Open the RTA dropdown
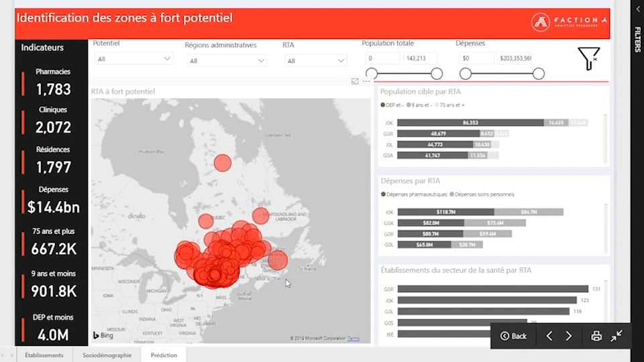This screenshot has height=362, width=644. coord(315,61)
